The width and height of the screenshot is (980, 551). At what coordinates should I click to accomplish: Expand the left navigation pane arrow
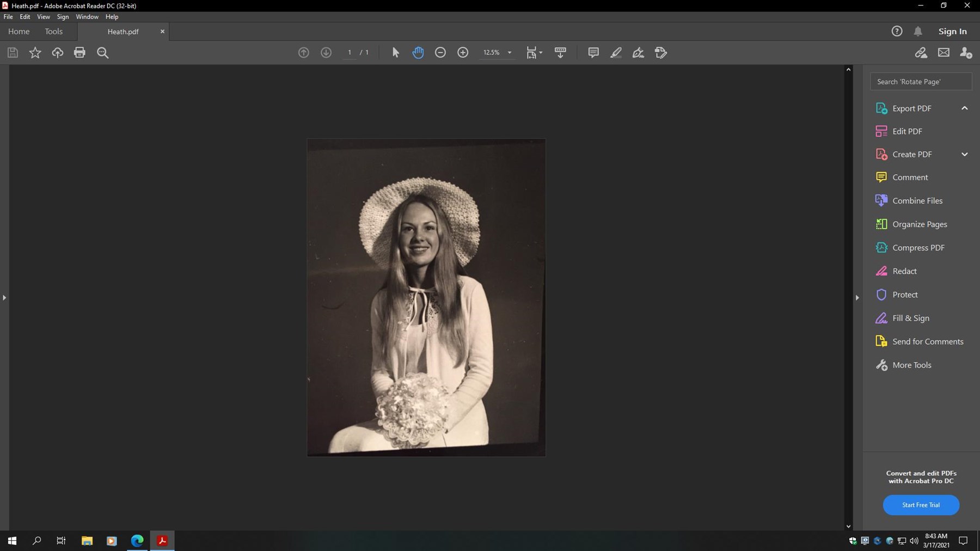tap(4, 298)
